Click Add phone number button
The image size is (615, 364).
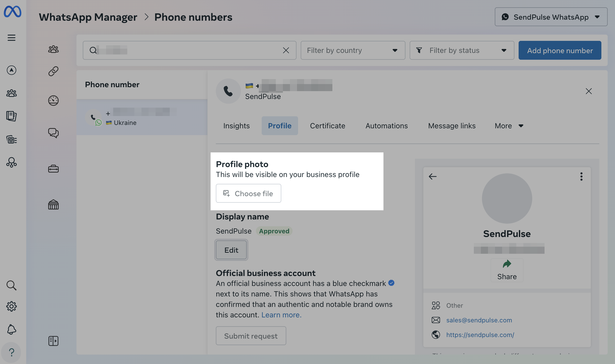pyautogui.click(x=560, y=50)
